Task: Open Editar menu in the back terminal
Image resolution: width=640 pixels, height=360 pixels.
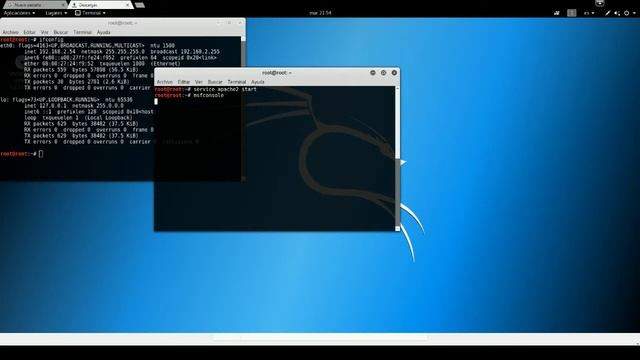Action: pos(29,32)
